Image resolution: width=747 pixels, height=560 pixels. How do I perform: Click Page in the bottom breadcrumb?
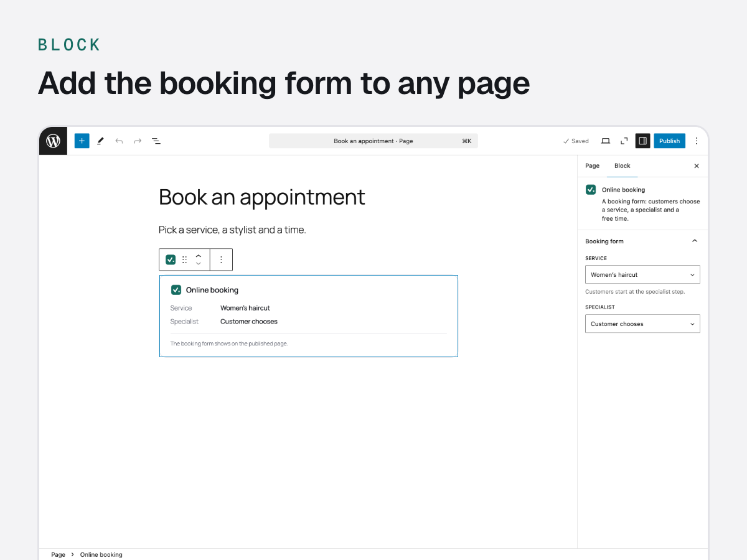coord(58,555)
